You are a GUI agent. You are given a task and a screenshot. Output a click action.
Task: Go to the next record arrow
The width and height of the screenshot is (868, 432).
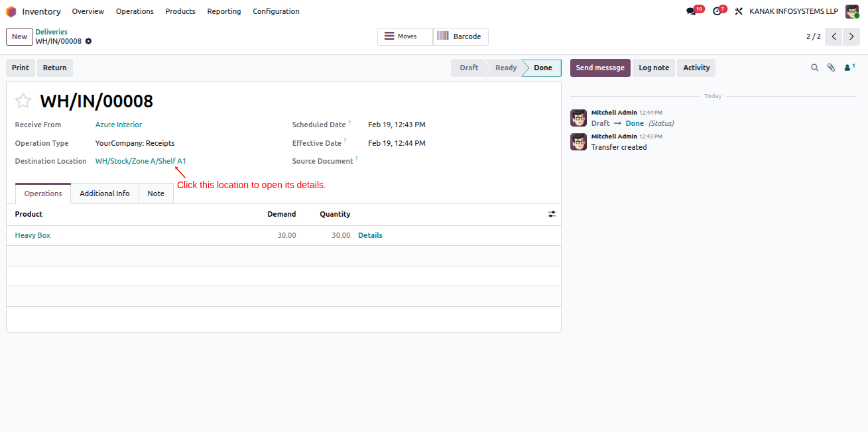pos(851,36)
